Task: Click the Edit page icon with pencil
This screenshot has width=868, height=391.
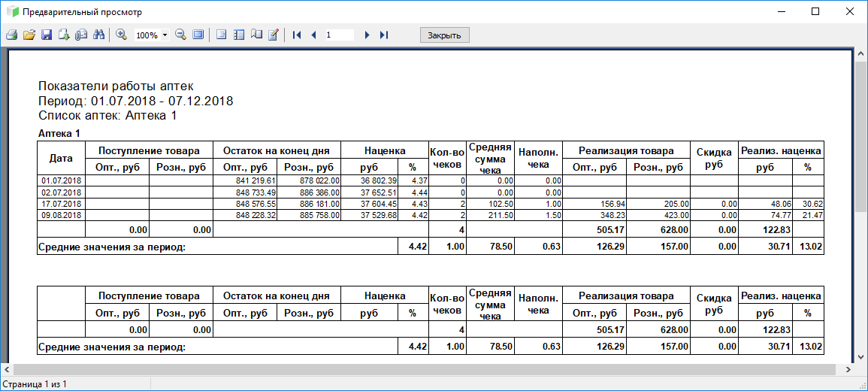Action: pyautogui.click(x=274, y=35)
